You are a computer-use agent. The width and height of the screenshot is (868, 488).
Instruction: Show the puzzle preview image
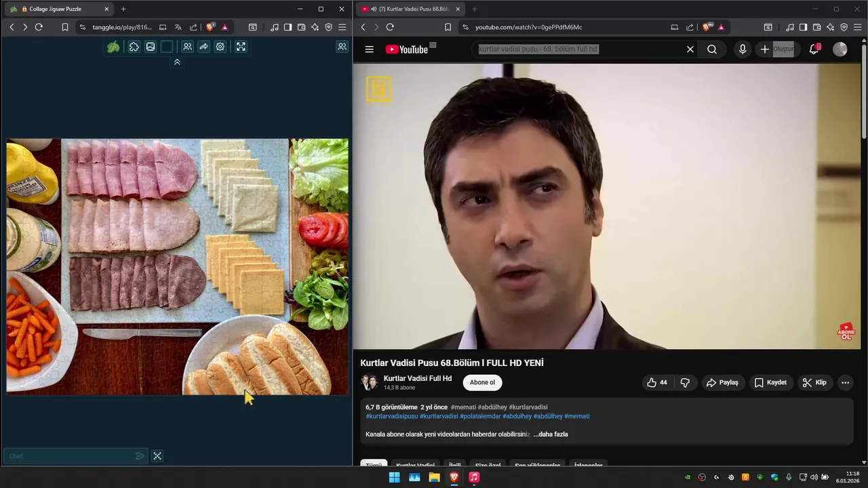click(151, 47)
